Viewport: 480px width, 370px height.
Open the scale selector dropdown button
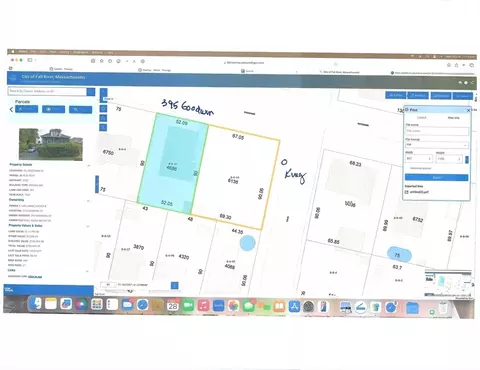[x=175, y=285]
